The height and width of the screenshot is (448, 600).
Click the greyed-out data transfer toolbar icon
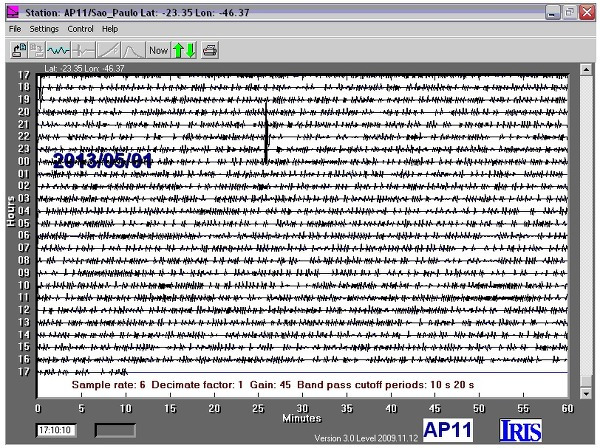(37, 50)
